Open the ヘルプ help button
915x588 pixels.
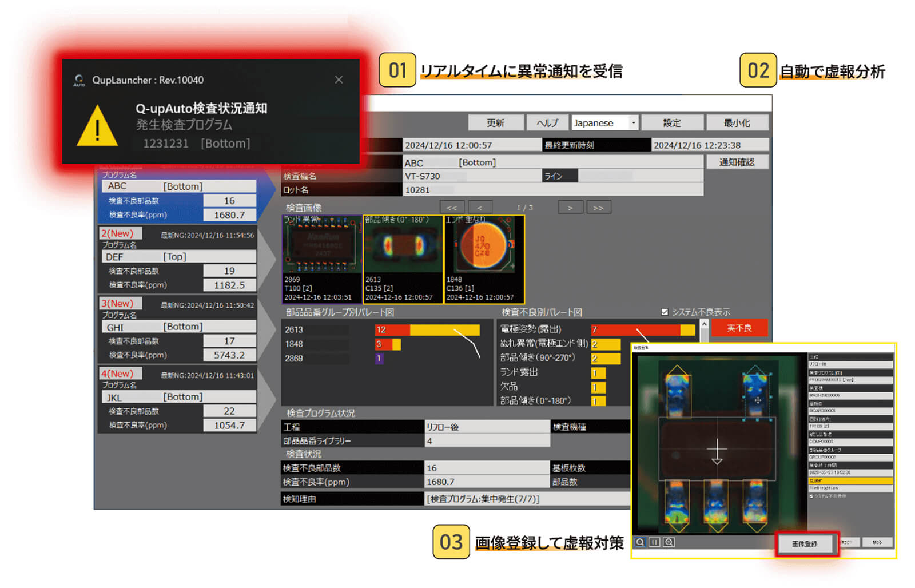547,123
